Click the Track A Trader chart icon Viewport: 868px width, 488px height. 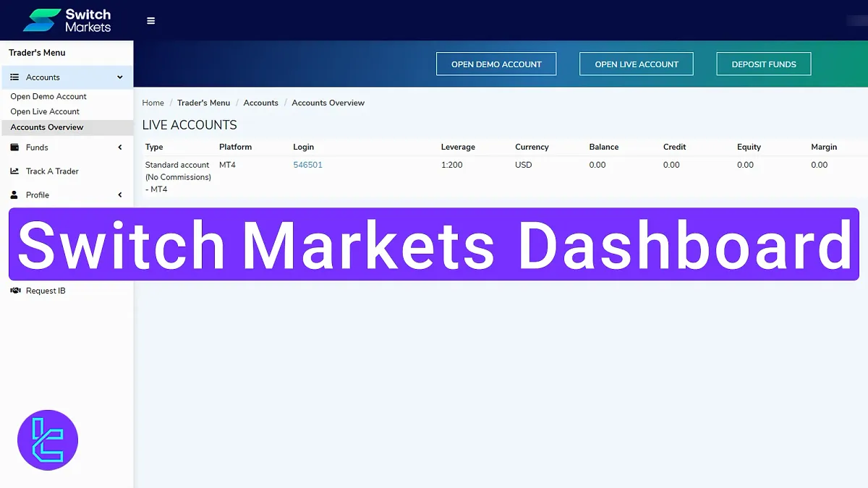pyautogui.click(x=14, y=171)
